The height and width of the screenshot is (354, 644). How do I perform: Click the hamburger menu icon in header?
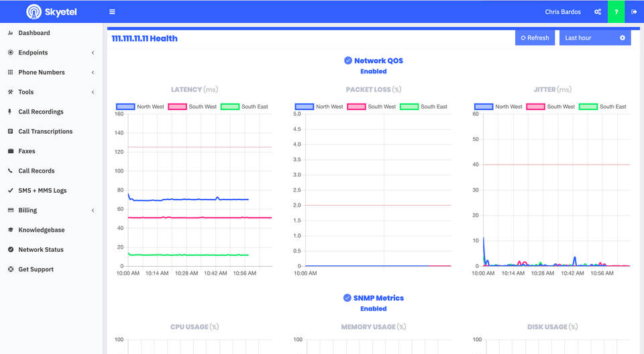(112, 11)
